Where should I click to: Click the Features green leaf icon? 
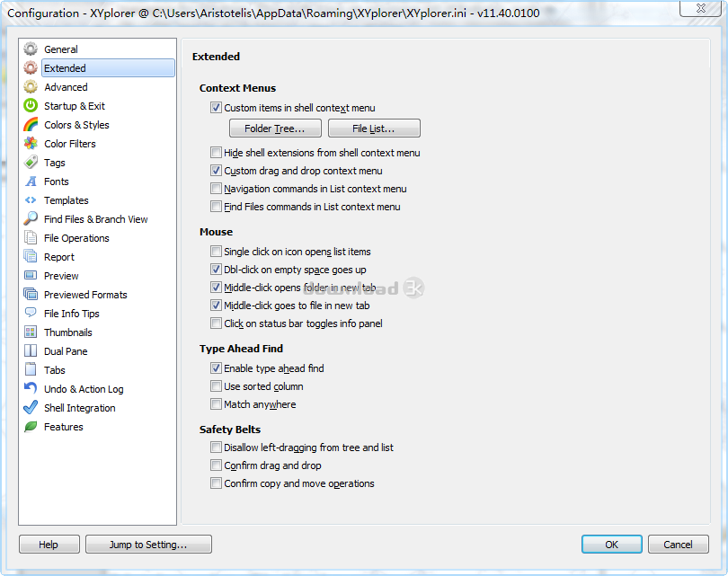(x=31, y=427)
